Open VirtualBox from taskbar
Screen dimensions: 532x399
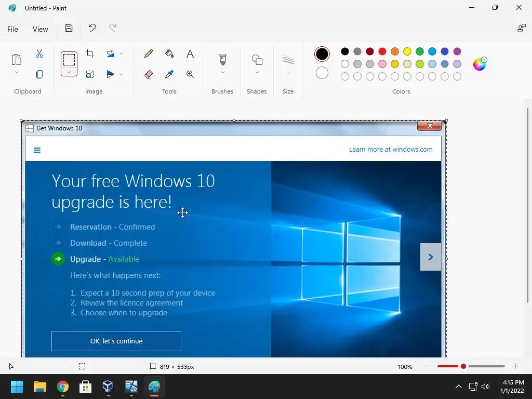tap(108, 387)
